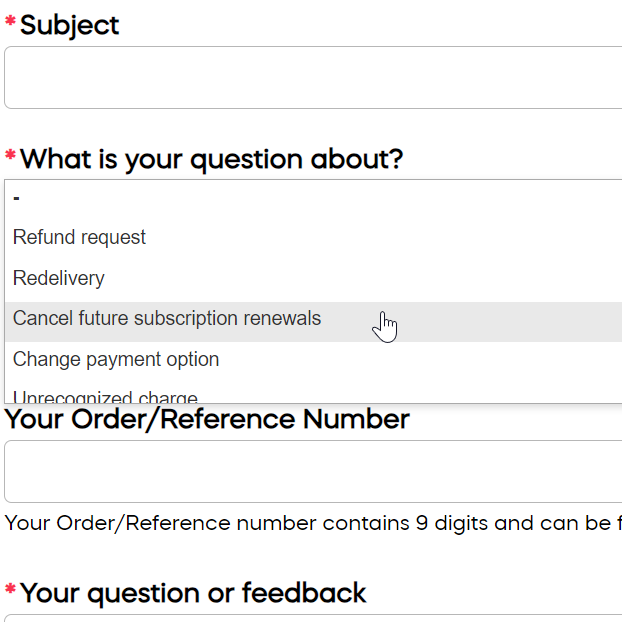
Task: Select 'Cancel future subscription renewals' option
Action: point(313,322)
